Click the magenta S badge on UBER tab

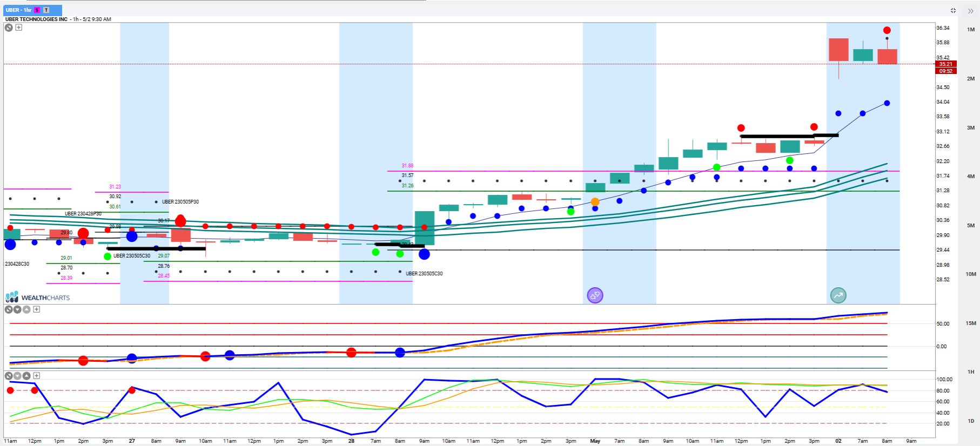[x=37, y=10]
